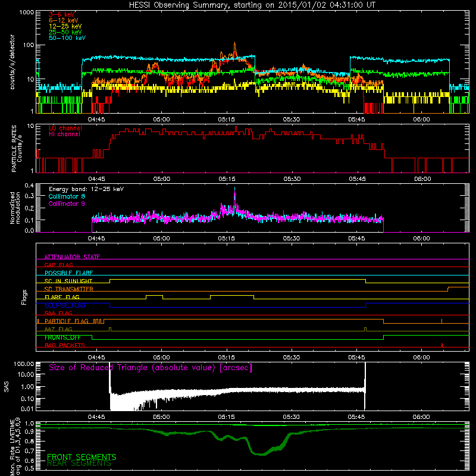Click 06:00 time label under Flags panel
Viewport: 476px width, 476px height.
click(x=421, y=358)
